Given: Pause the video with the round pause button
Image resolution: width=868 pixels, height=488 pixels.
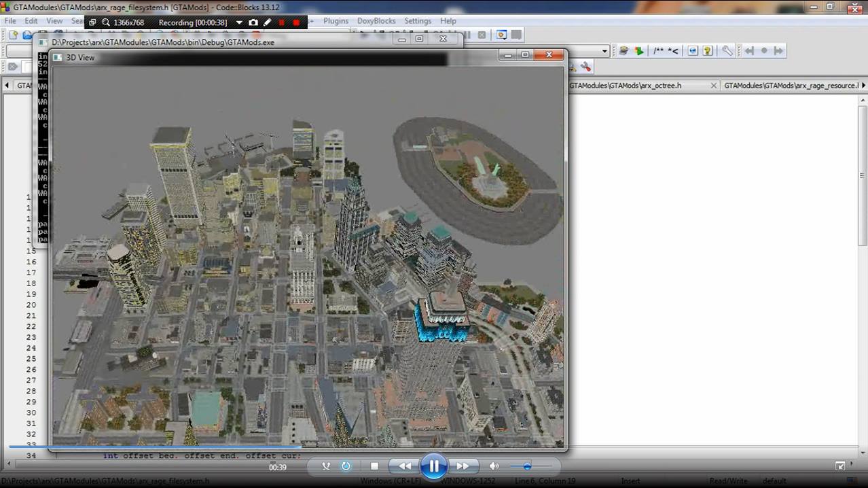Looking at the screenshot, I should (433, 466).
